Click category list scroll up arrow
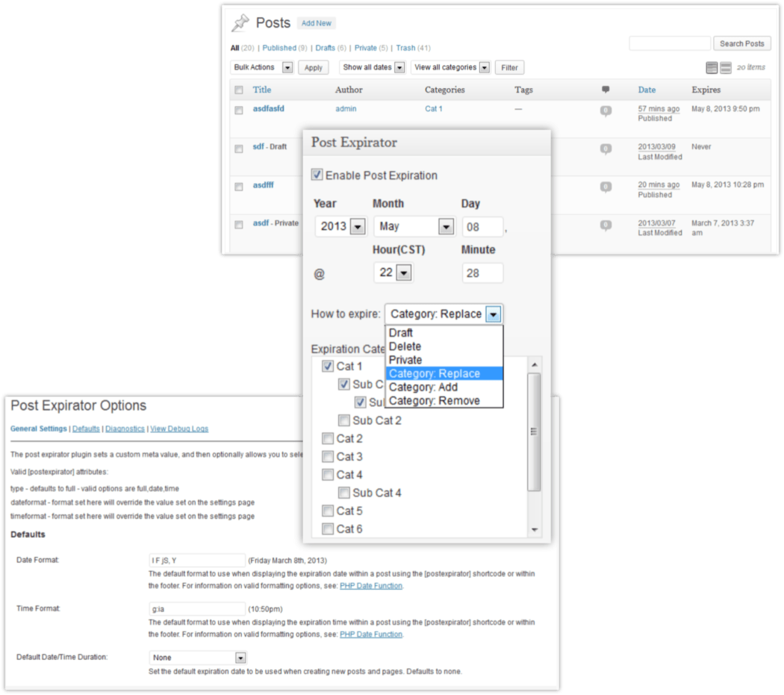Viewport: 784px width, 695px height. pyautogui.click(x=535, y=365)
